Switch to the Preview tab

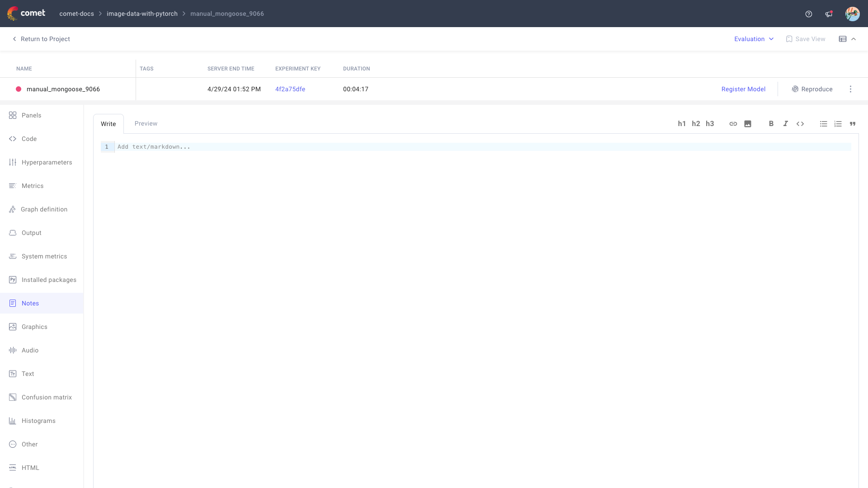[x=146, y=123]
